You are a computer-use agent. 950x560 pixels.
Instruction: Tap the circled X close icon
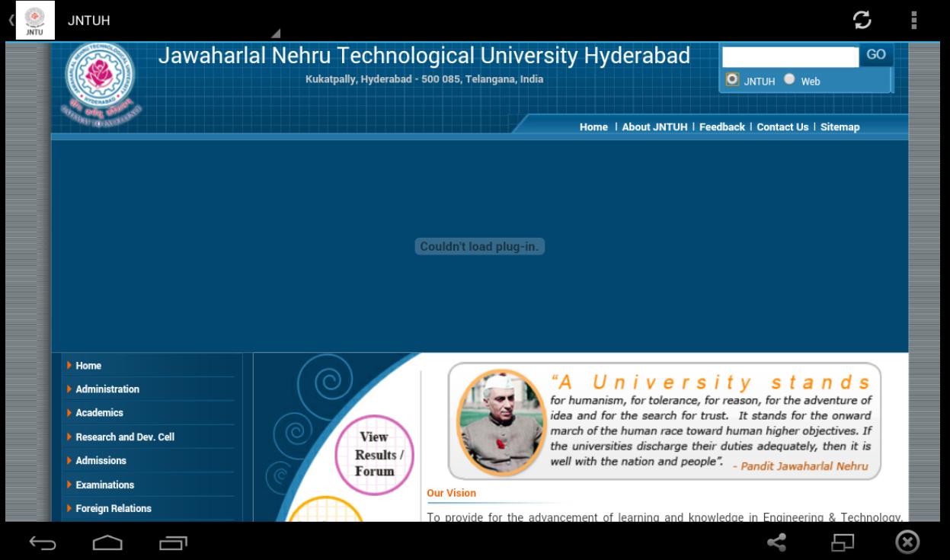(907, 542)
